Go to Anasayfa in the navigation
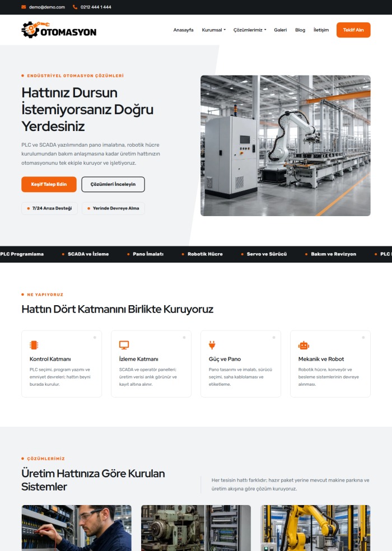This screenshot has height=551, width=392. click(183, 30)
